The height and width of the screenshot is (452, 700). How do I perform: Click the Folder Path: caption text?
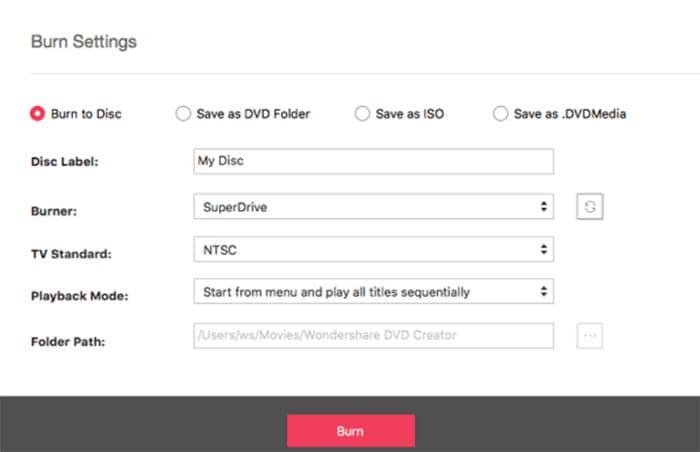click(x=68, y=342)
